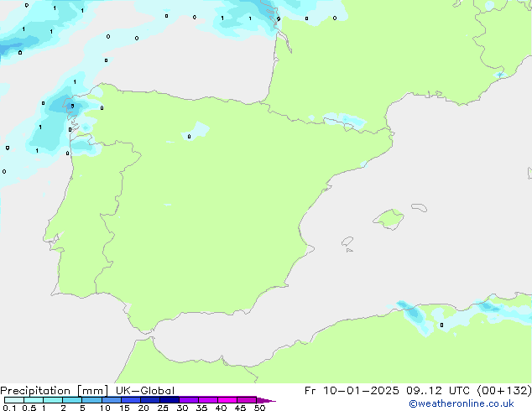The image size is (532, 411).
Task: Click the "50" legend scale label
Action: tap(259, 408)
